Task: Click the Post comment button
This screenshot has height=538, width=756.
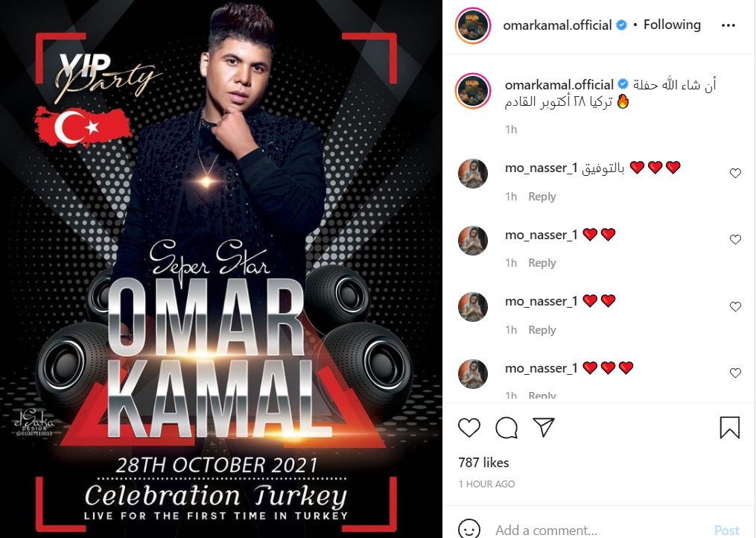Action: [x=727, y=531]
